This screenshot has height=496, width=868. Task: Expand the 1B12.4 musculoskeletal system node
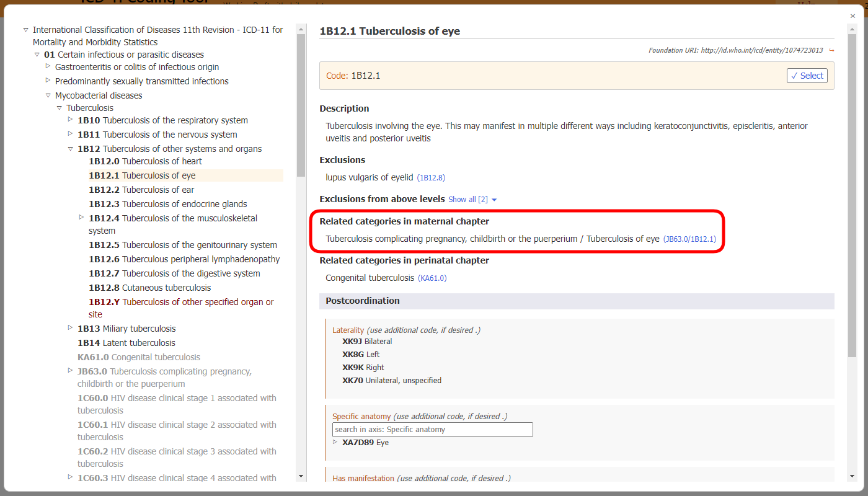(x=81, y=216)
